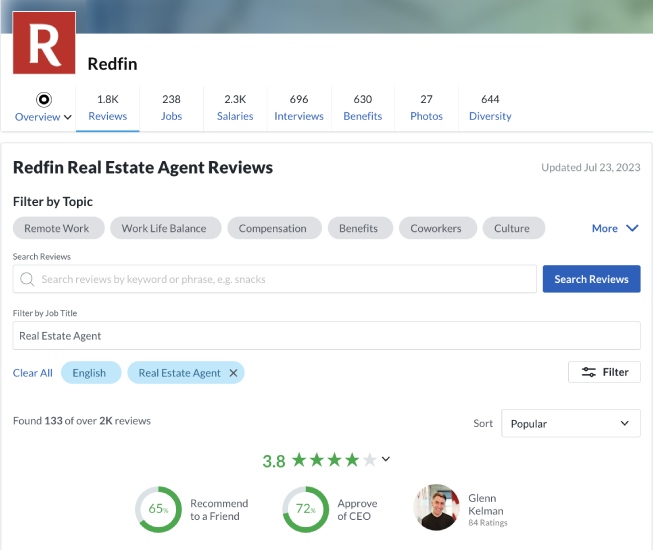The width and height of the screenshot is (653, 550).
Task: Toggle the Compensation topic filter
Action: pyautogui.click(x=274, y=228)
